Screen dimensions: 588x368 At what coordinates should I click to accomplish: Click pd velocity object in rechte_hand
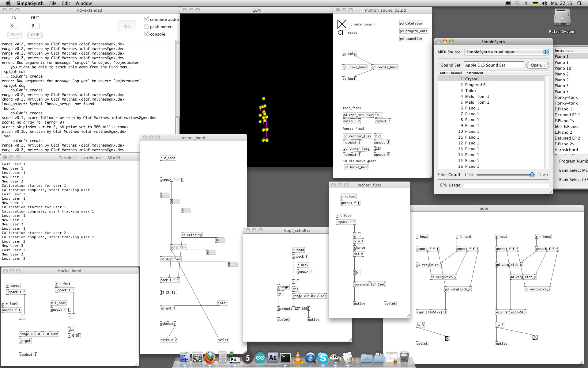[192, 235]
